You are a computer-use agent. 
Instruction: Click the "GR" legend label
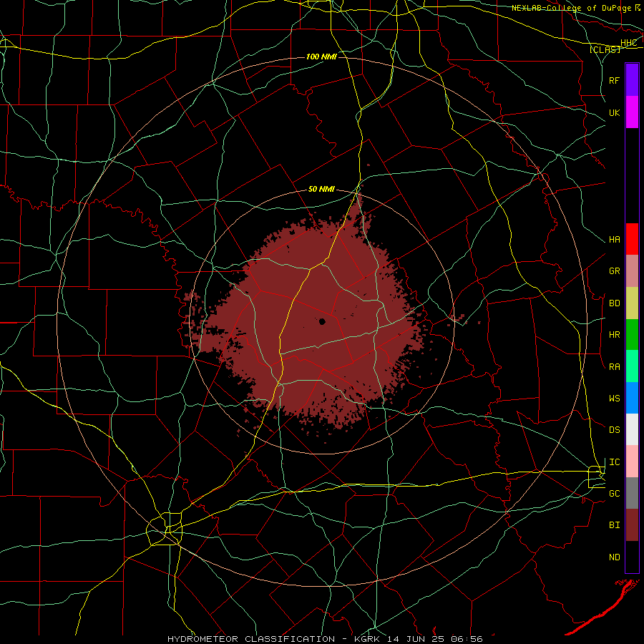coord(614,271)
